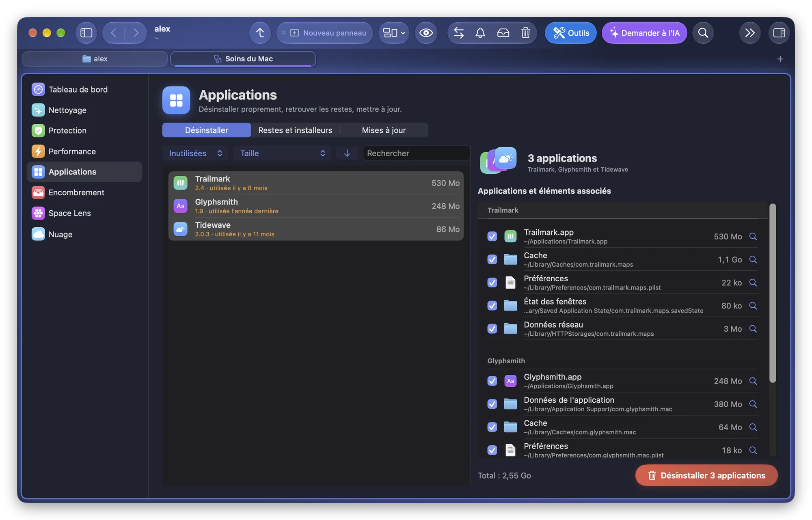Open notifications bell icon
The height and width of the screenshot is (520, 812).
[480, 33]
